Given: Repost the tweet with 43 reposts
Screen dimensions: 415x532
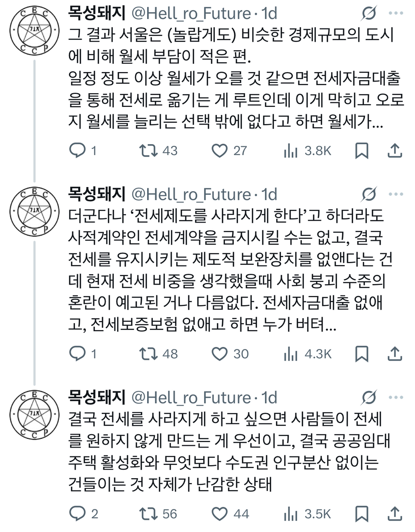Looking at the screenshot, I should click(x=148, y=151).
